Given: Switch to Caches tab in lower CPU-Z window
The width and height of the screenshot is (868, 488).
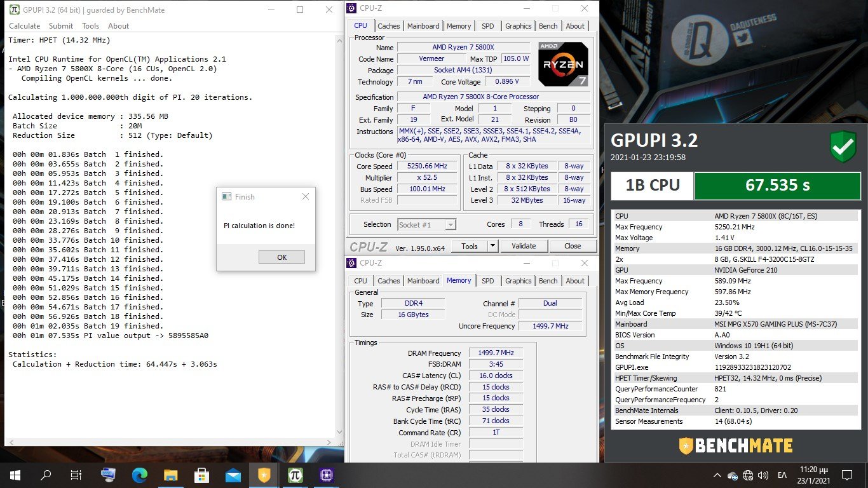Looking at the screenshot, I should [x=389, y=281].
